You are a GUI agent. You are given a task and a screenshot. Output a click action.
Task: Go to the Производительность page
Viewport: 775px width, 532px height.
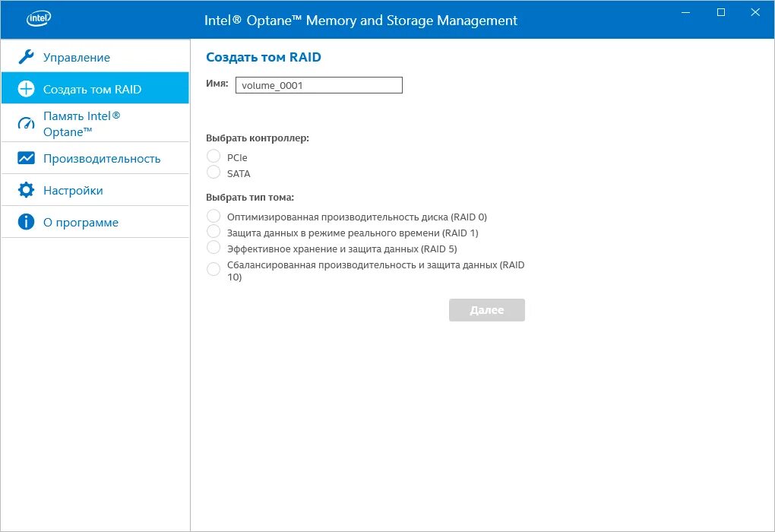click(x=102, y=158)
